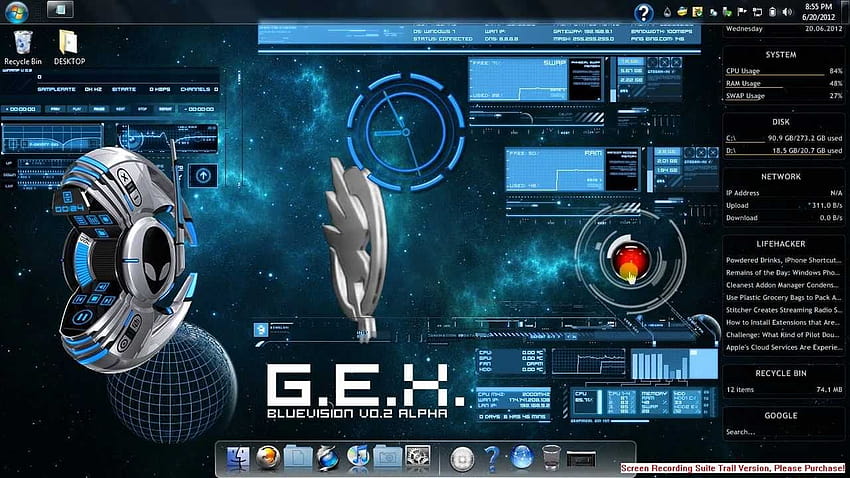The width and height of the screenshot is (850, 478).
Task: Click the Action Center flag tray icon
Action: (742, 12)
